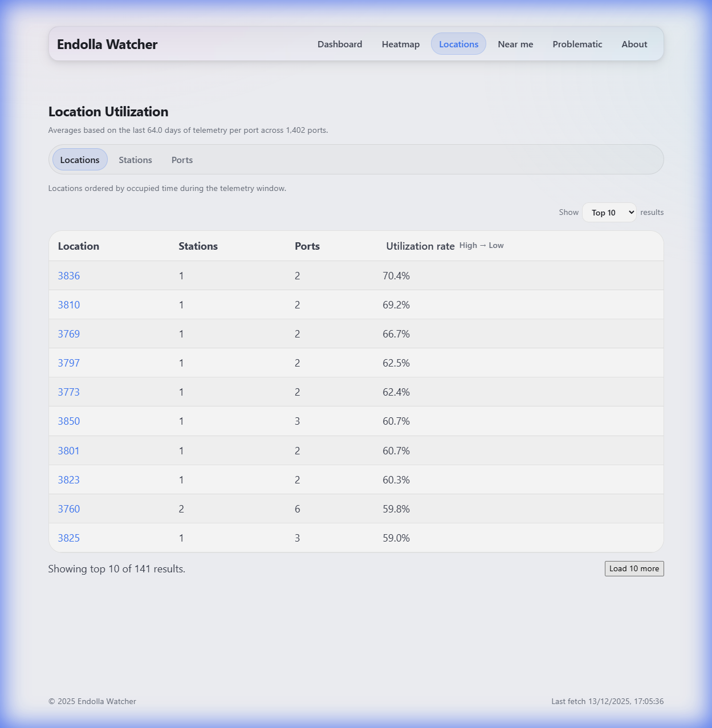
Task: Switch to the Ports tab
Action: tap(182, 160)
